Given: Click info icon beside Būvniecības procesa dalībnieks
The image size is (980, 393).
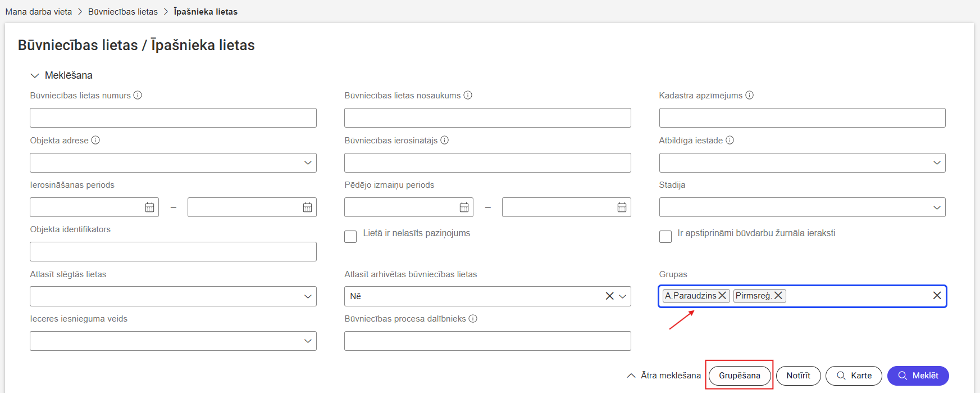Looking at the screenshot, I should tap(473, 319).
